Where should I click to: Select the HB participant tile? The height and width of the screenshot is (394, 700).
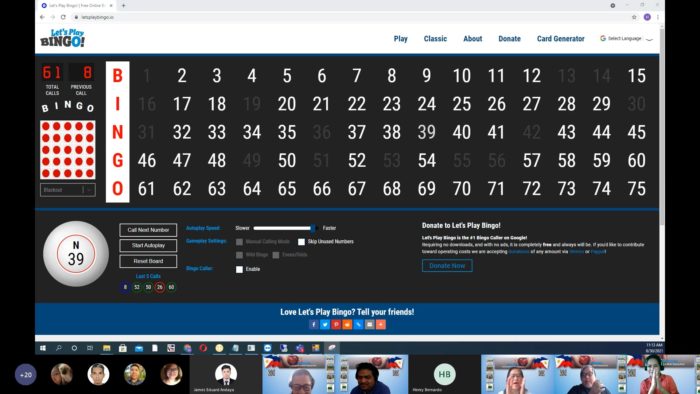coord(445,374)
